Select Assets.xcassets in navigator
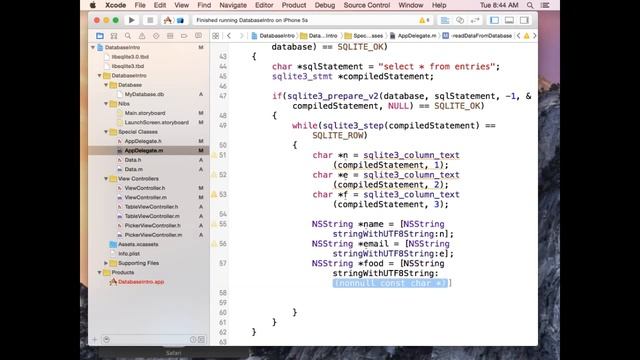The height and width of the screenshot is (360, 640). (138, 244)
